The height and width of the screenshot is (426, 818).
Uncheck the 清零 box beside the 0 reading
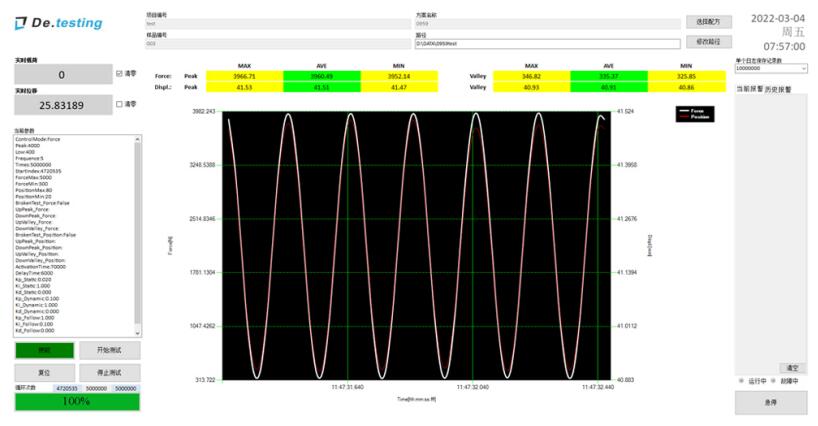pos(120,73)
